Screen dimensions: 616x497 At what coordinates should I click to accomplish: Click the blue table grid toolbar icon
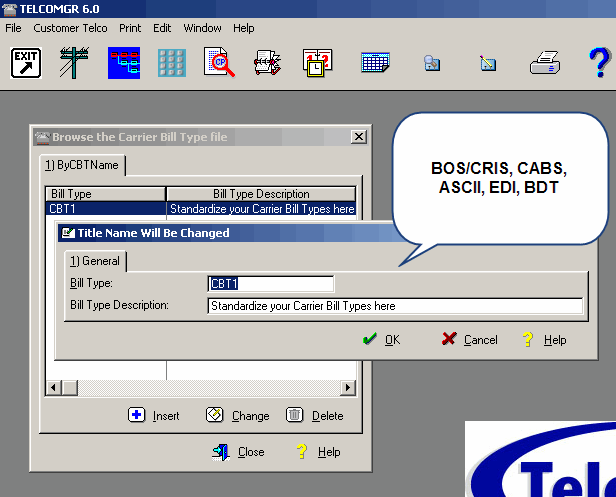point(375,62)
